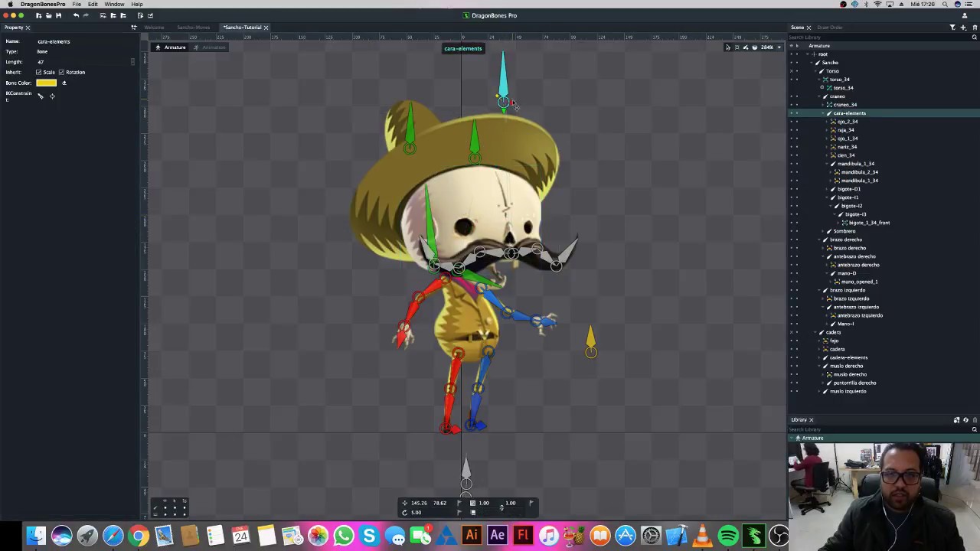Click the IK constraint target crosshair icon

[52, 96]
